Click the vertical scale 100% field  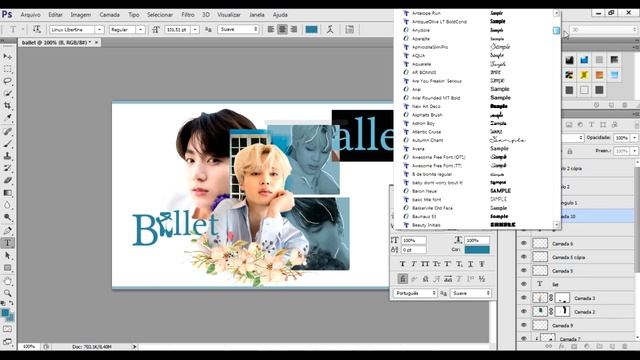click(414, 240)
